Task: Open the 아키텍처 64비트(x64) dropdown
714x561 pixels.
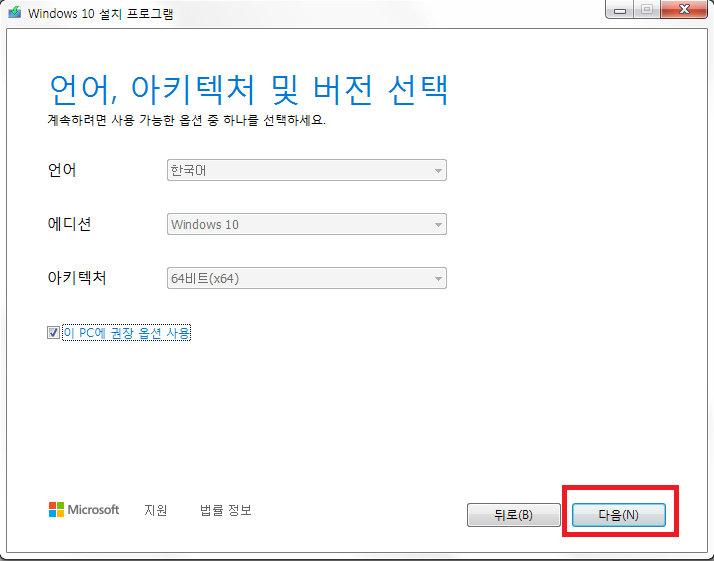Action: 306,278
